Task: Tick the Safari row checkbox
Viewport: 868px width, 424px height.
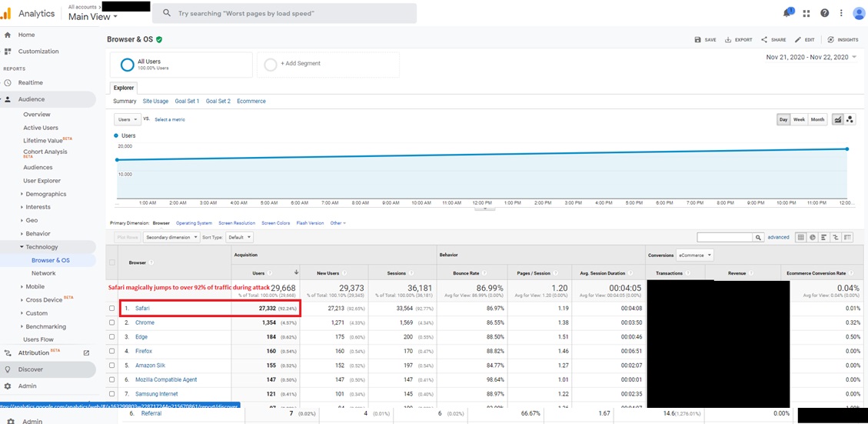Action: coord(112,308)
